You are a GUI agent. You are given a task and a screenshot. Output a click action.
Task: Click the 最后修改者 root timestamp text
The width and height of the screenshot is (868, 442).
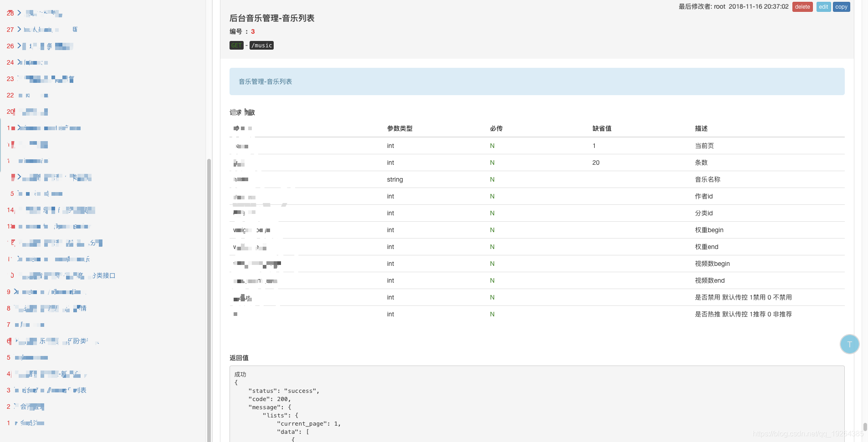coord(734,7)
